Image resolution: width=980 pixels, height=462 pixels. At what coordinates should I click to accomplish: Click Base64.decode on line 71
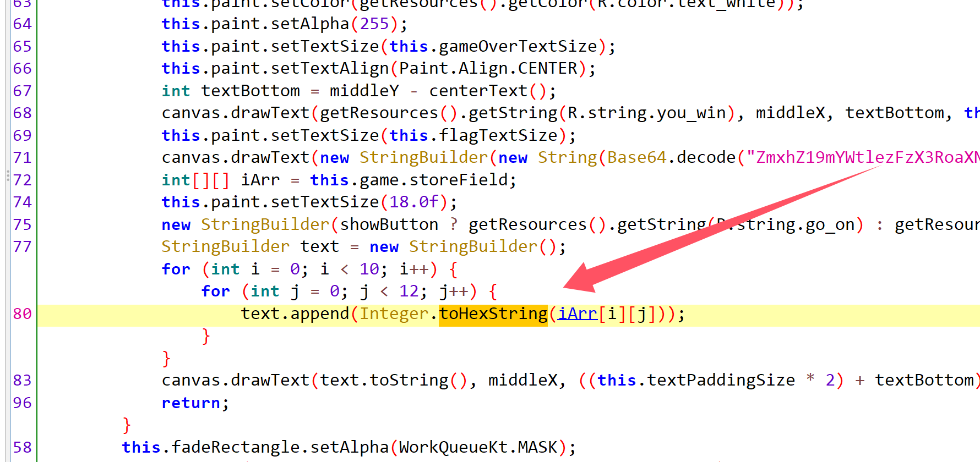point(672,157)
